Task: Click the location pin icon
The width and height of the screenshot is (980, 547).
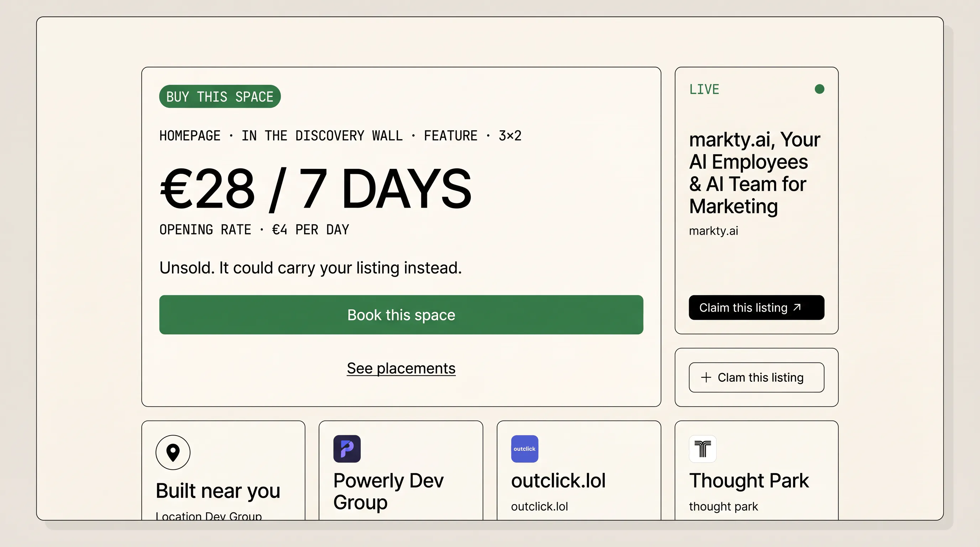Action: click(x=173, y=452)
